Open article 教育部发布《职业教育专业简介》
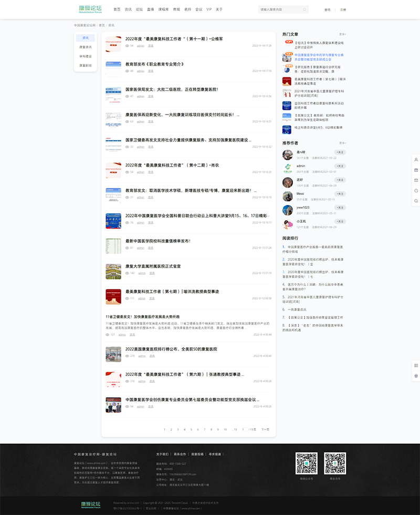This screenshot has width=420, height=515. [154, 64]
